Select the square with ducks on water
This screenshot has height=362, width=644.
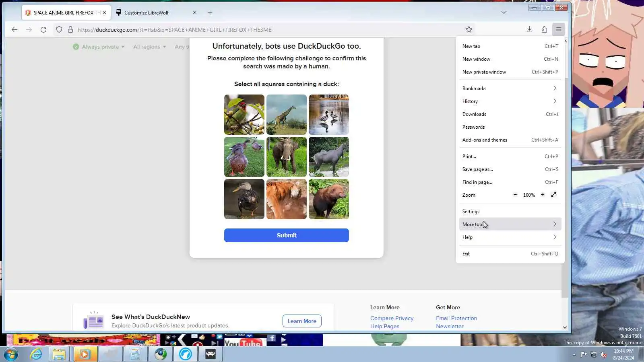pyautogui.click(x=329, y=115)
